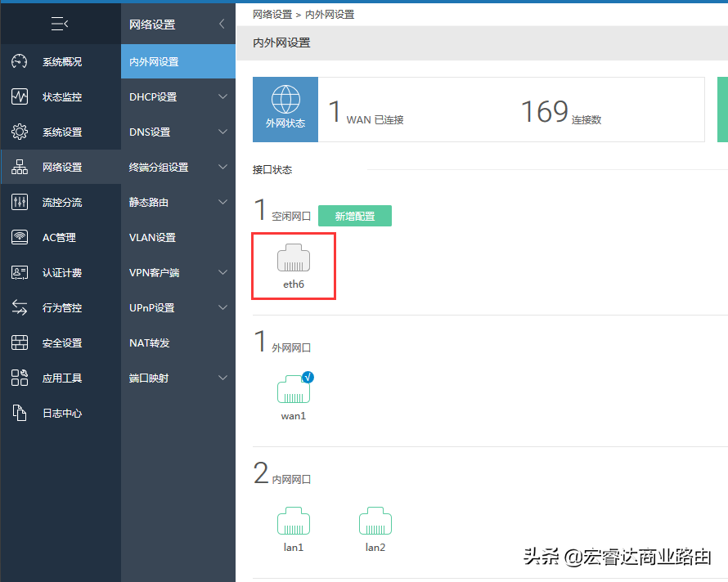728x582 pixels.
Task: Open the 端口映射 menu item
Action: point(178,378)
